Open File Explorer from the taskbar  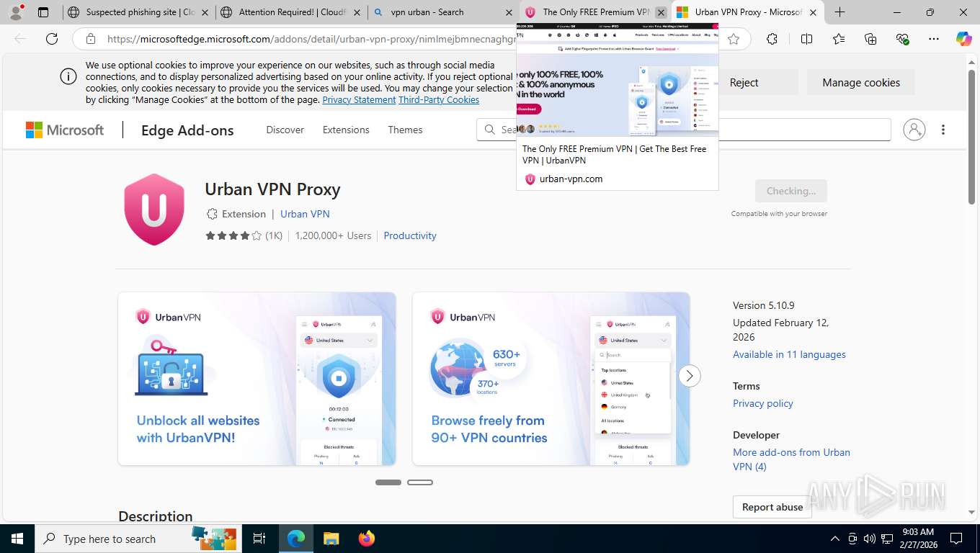pos(331,539)
